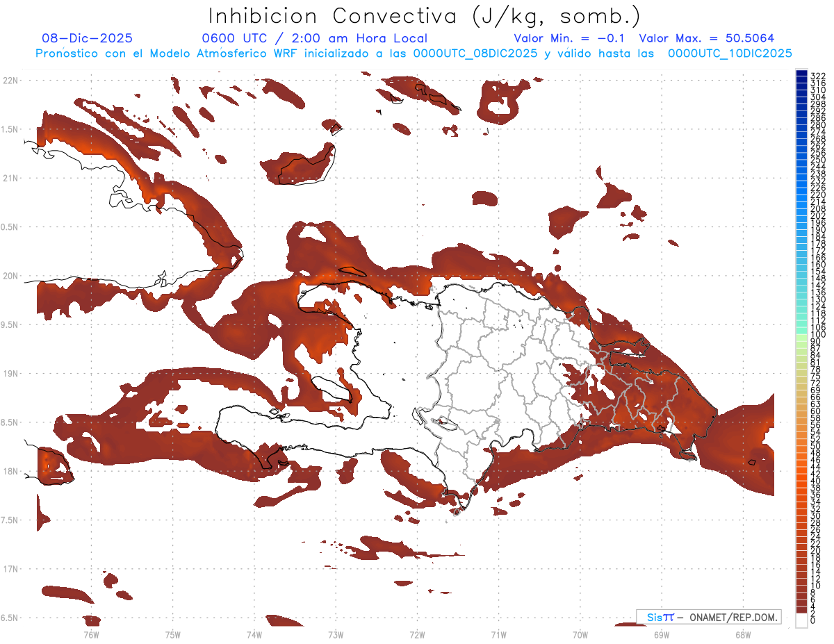Click the '68W' longitude label
834x644 pixels.
[742, 634]
